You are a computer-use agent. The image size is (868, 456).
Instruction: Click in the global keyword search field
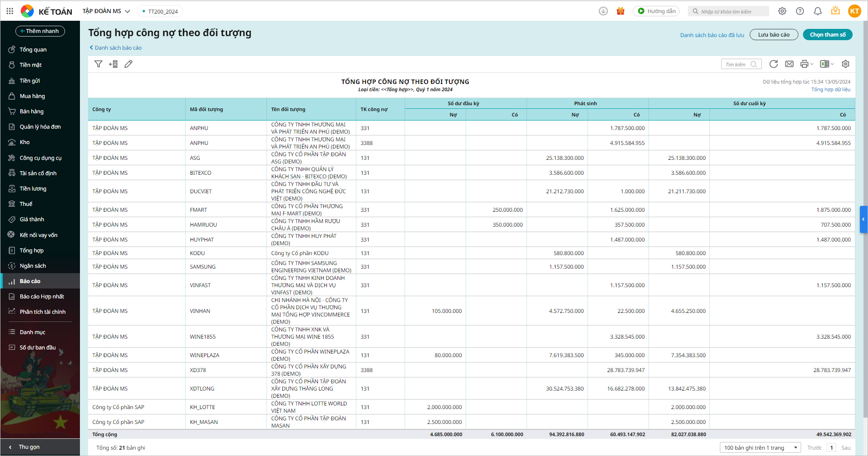click(728, 11)
